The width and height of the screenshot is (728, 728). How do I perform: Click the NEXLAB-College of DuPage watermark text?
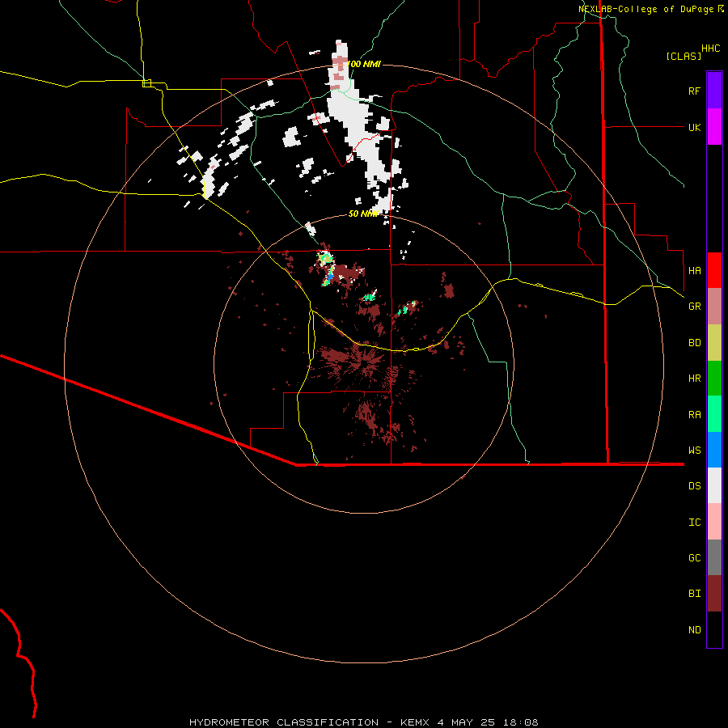click(647, 9)
